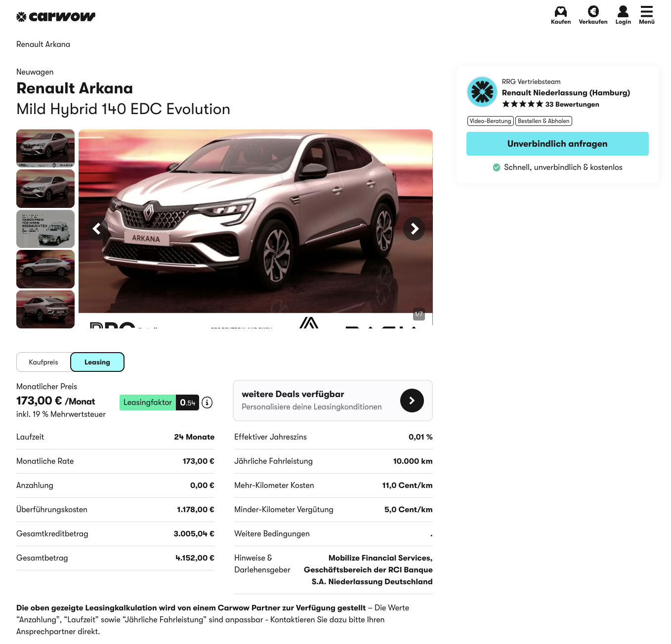671x644 pixels.
Task: Show next car image with right arrow
Action: [x=414, y=229]
